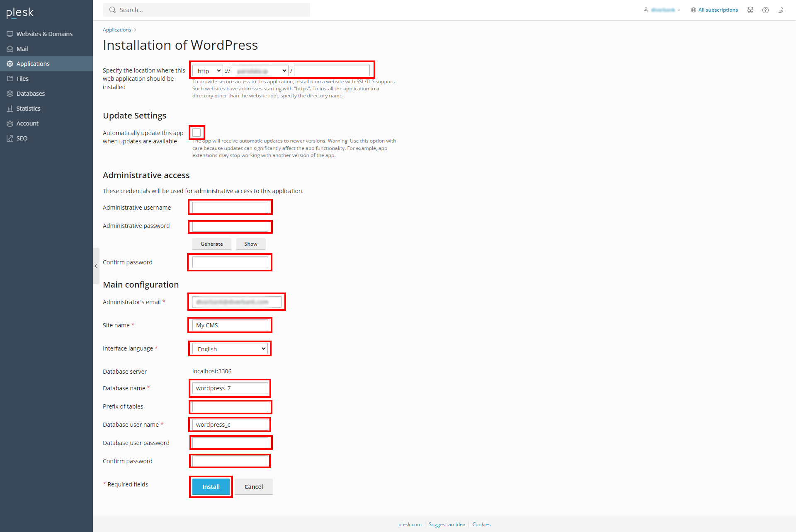Click the Site name field
The height and width of the screenshot is (532, 796).
(x=230, y=325)
